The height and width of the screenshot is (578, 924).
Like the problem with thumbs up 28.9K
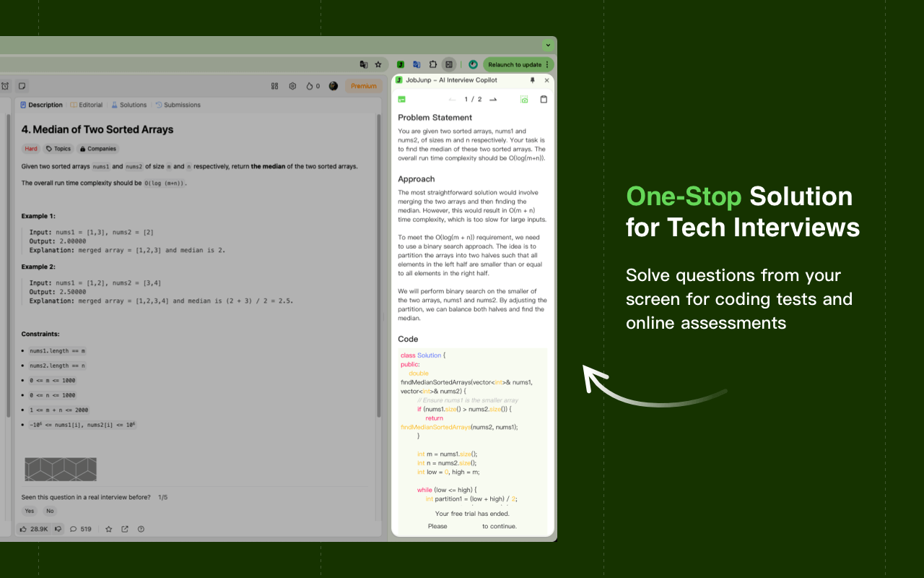34,529
